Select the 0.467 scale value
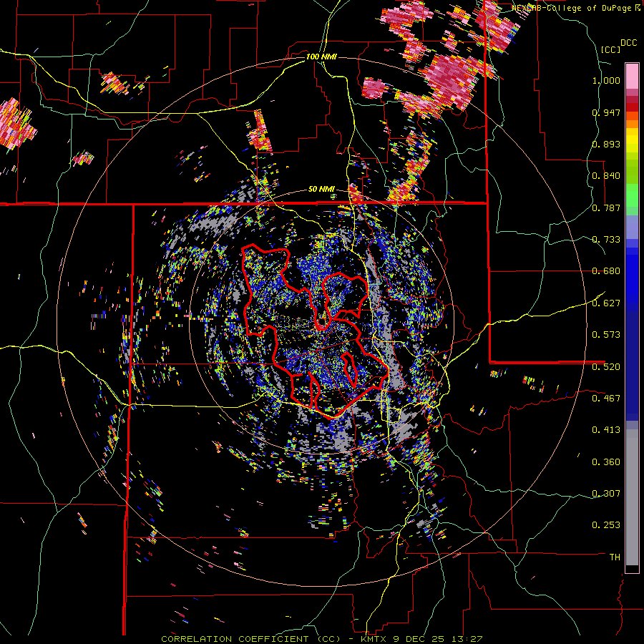The image size is (644, 644). click(x=606, y=398)
